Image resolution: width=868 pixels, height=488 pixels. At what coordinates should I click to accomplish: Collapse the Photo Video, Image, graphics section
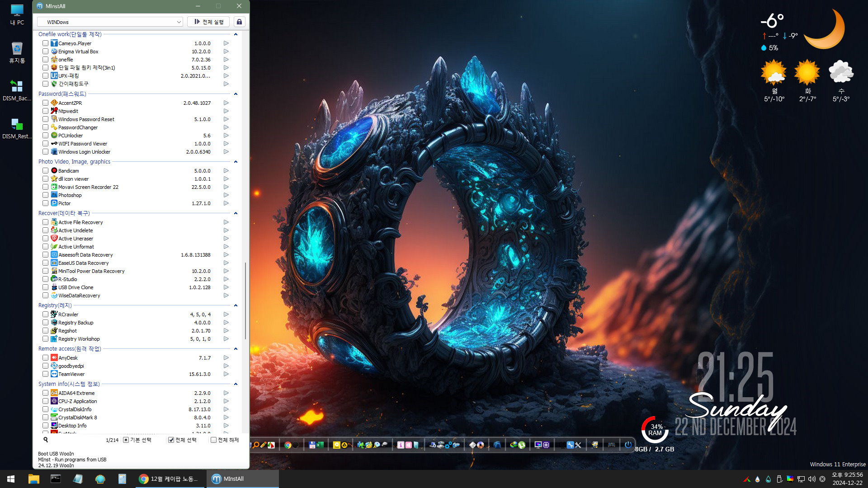[236, 162]
